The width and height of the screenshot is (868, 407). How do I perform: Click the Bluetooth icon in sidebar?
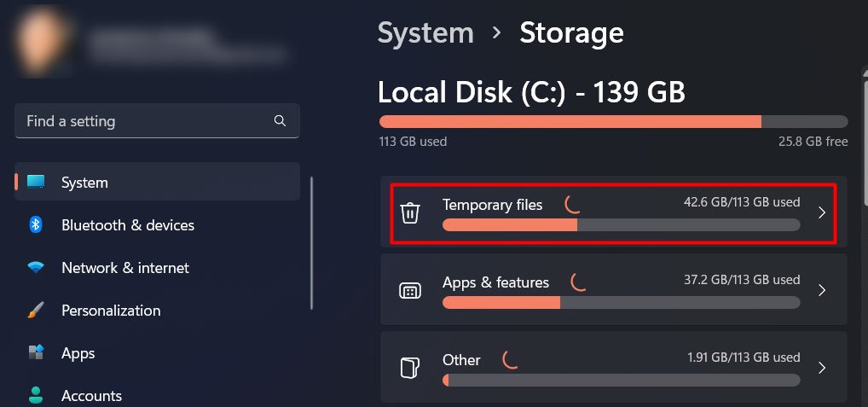[36, 224]
